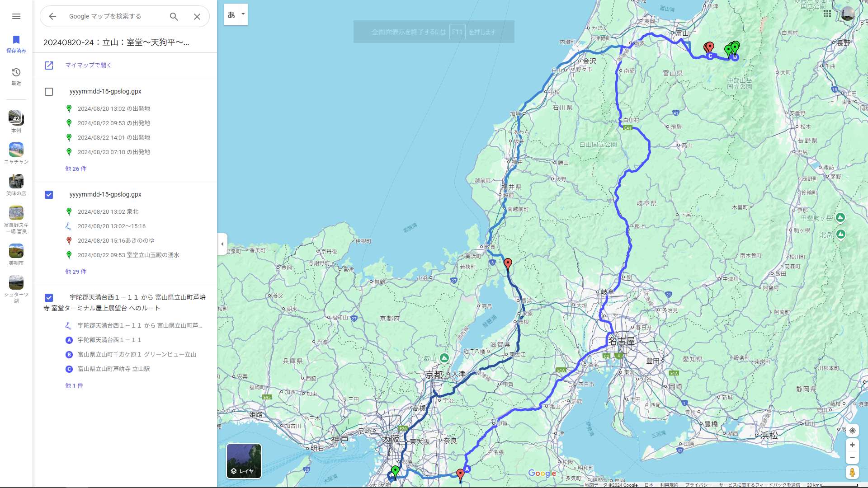
Task: Select 2024/08/23 07:18 の出発地 entry
Action: click(113, 152)
